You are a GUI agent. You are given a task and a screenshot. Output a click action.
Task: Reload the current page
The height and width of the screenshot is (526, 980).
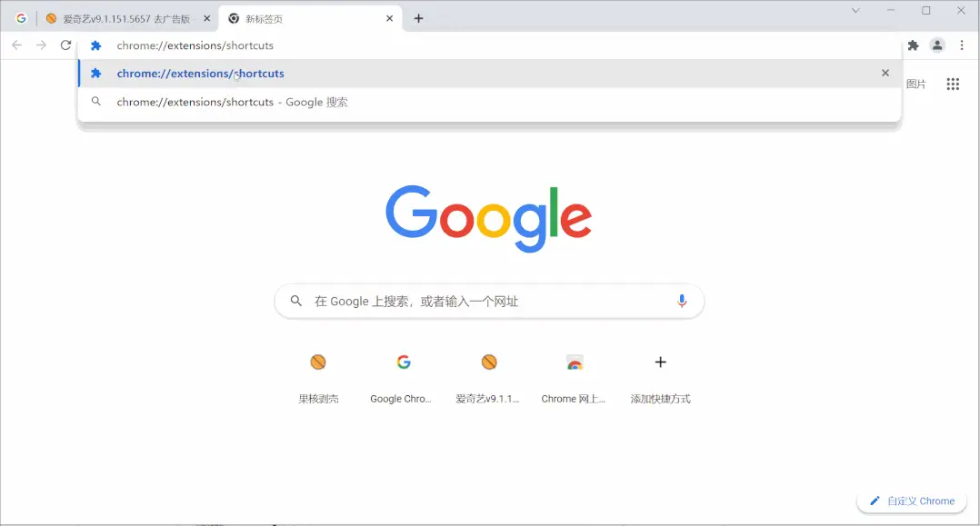pos(65,45)
